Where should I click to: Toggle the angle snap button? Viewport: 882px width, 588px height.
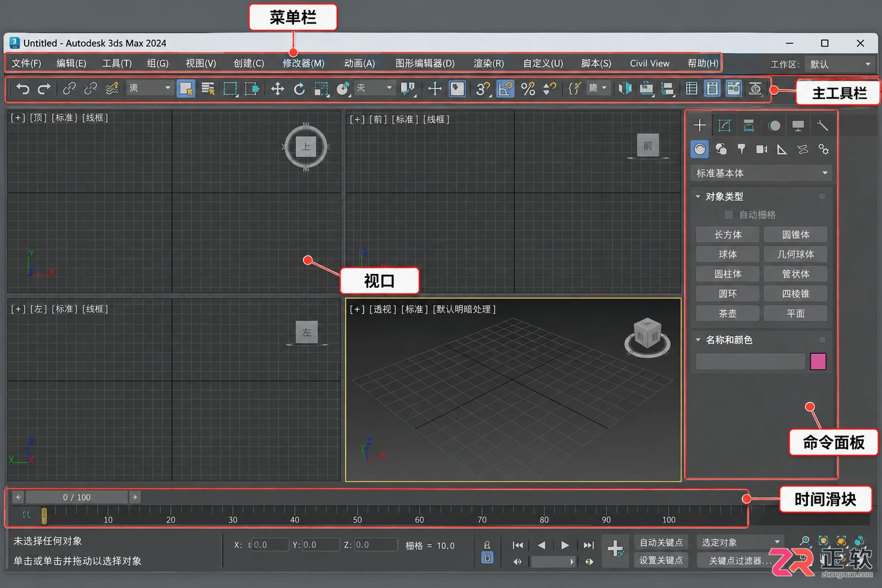point(505,89)
